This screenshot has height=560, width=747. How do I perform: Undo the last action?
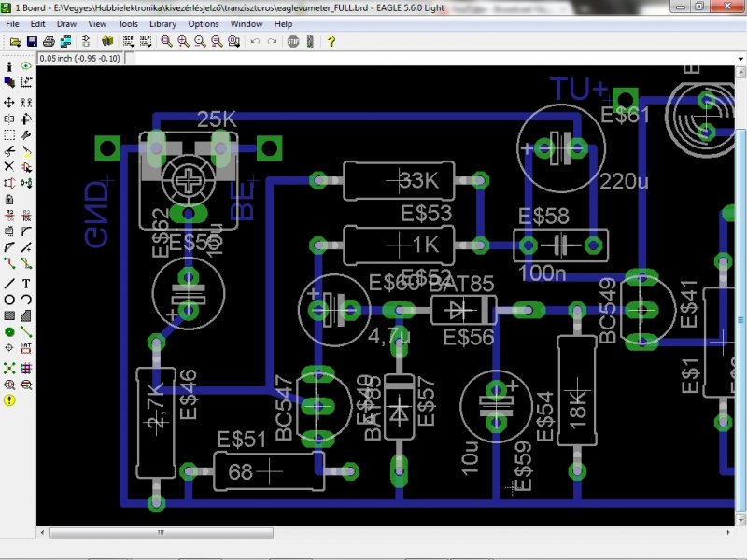tap(255, 42)
